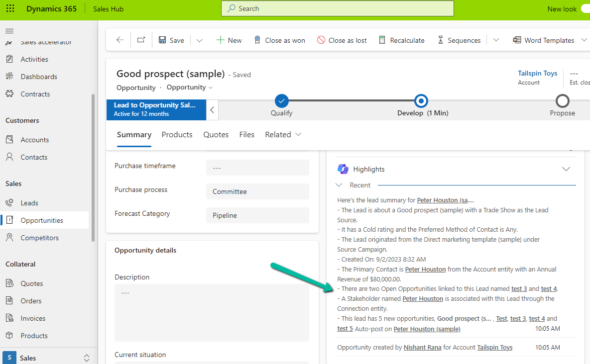Screen dimensions: 590x364
Task: Open the test 3 opportunity link
Action: click(x=519, y=288)
